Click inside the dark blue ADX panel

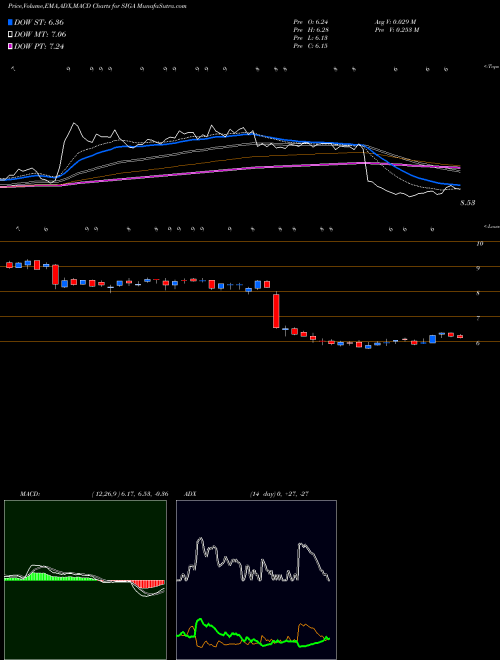pyautogui.click(x=256, y=580)
